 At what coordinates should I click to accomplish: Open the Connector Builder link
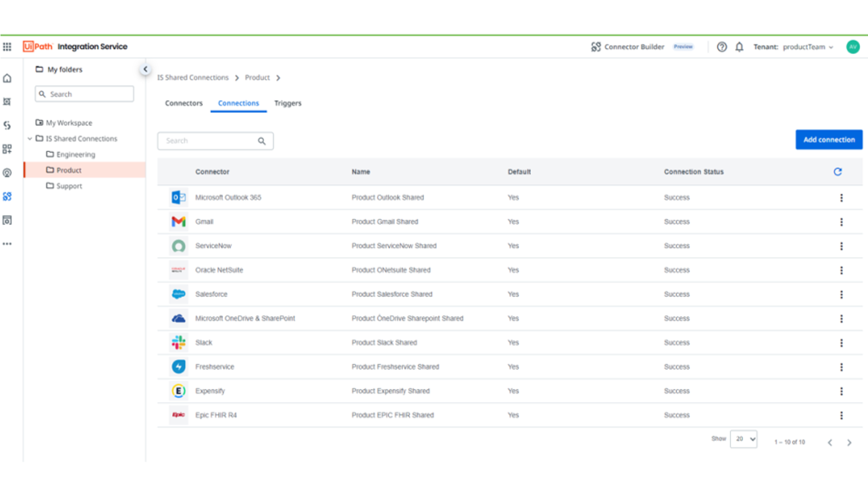(x=634, y=47)
